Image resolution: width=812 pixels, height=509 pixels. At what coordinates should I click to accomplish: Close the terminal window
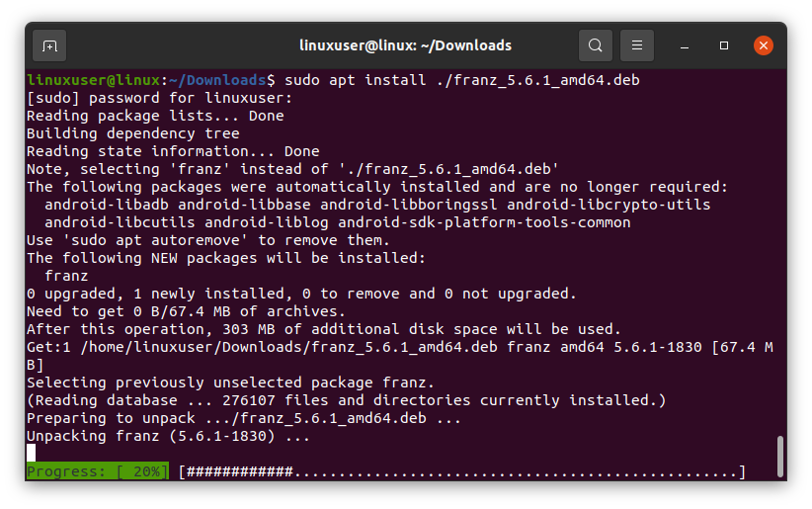[764, 45]
